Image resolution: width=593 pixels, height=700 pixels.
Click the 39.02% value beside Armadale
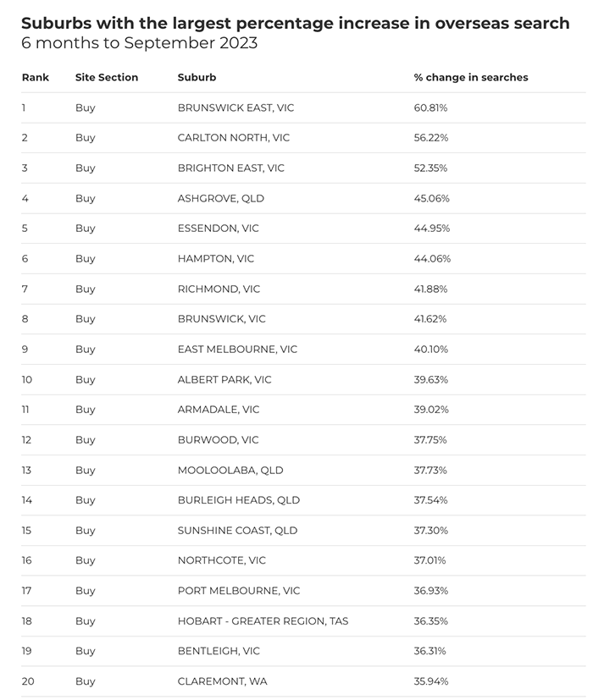point(430,410)
